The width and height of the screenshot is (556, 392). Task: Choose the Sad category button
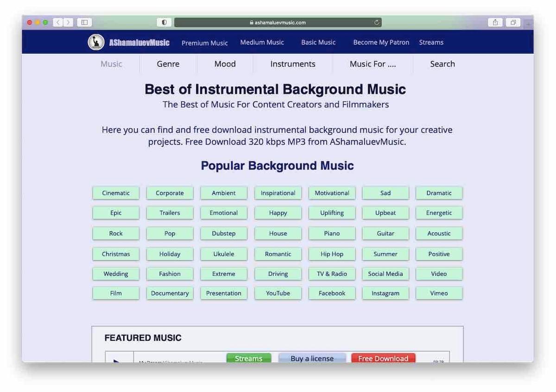pyautogui.click(x=385, y=193)
